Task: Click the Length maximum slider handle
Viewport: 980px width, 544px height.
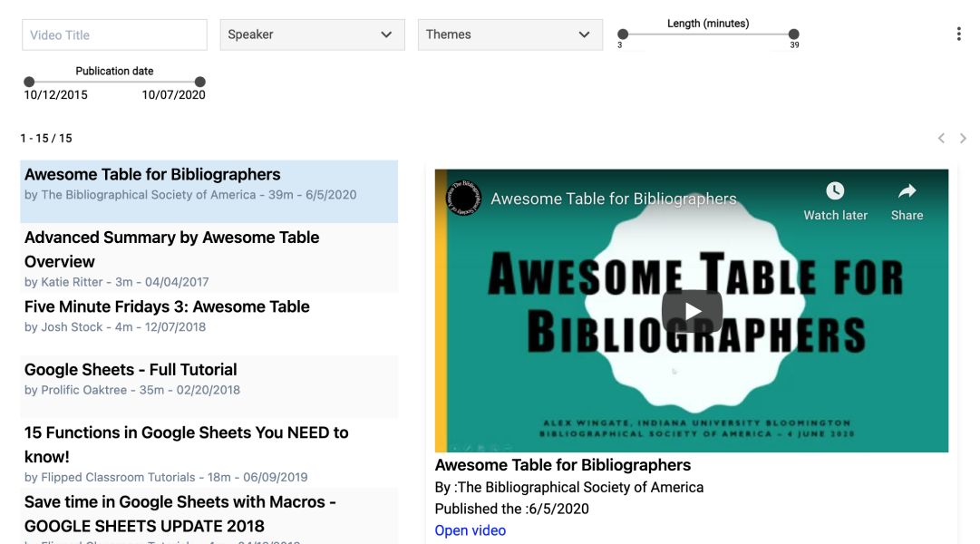Action: (x=794, y=34)
